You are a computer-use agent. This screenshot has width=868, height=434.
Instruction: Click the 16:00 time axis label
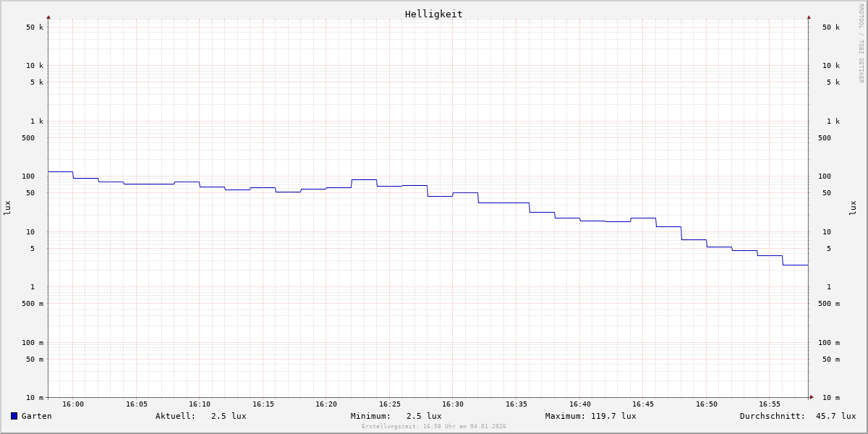[73, 404]
